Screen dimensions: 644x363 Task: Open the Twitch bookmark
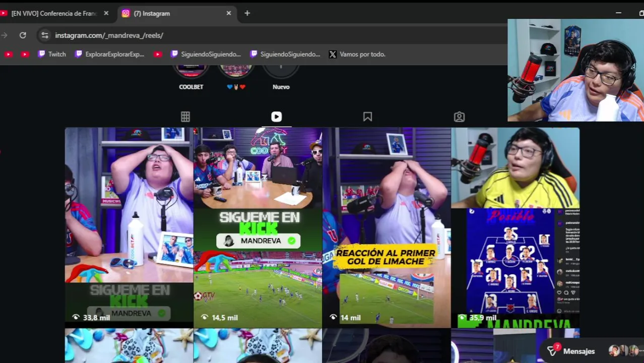52,54
